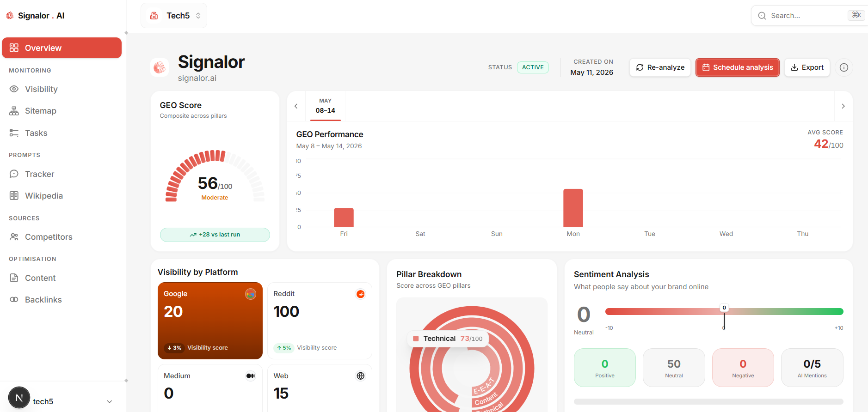Click the Backlinks link icon
This screenshot has width=868, height=412.
tap(14, 300)
